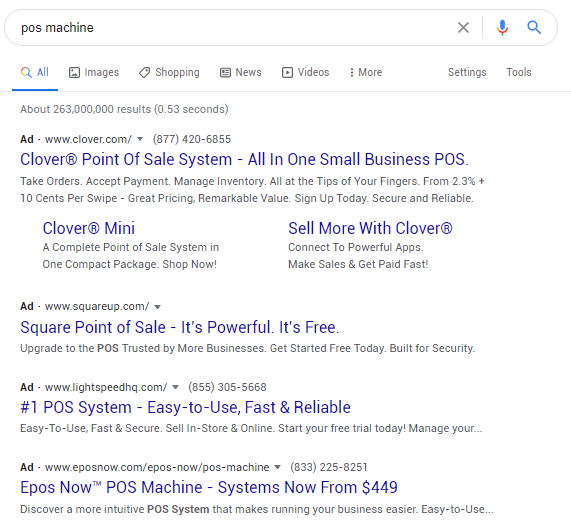Open the Epos Now POS Machine link
Image resolution: width=571 pixels, height=530 pixels.
tap(209, 487)
